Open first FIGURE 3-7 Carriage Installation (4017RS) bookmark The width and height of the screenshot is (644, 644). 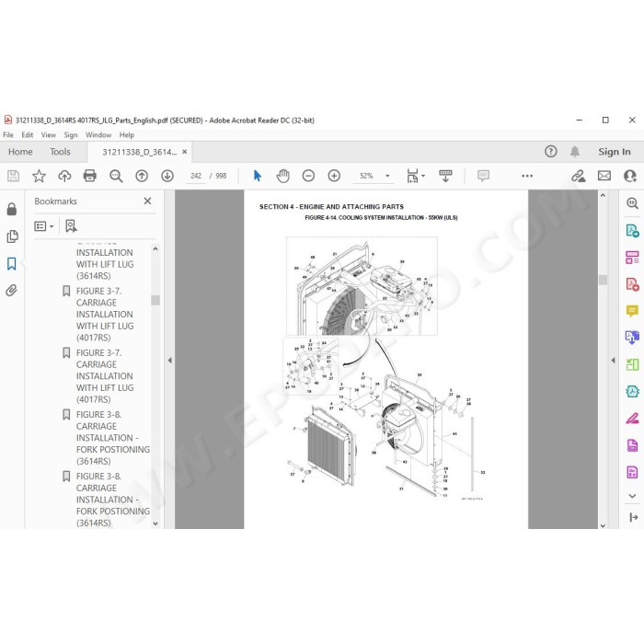tap(105, 315)
